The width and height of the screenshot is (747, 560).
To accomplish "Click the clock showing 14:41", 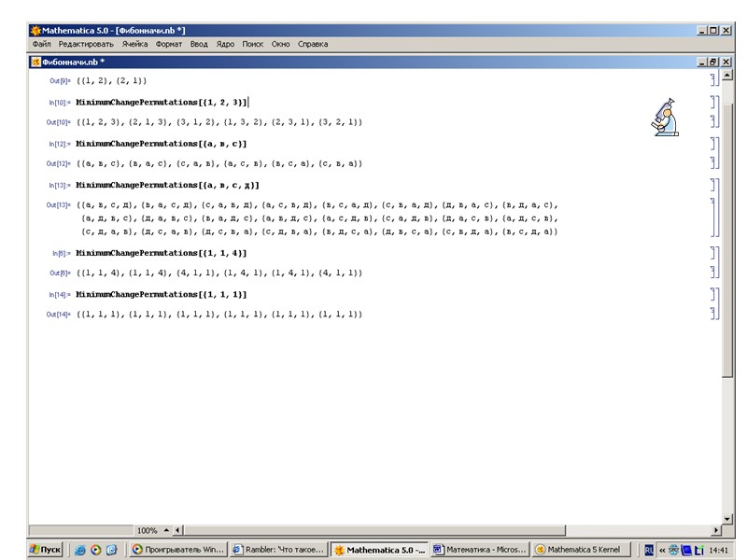I will point(718,550).
